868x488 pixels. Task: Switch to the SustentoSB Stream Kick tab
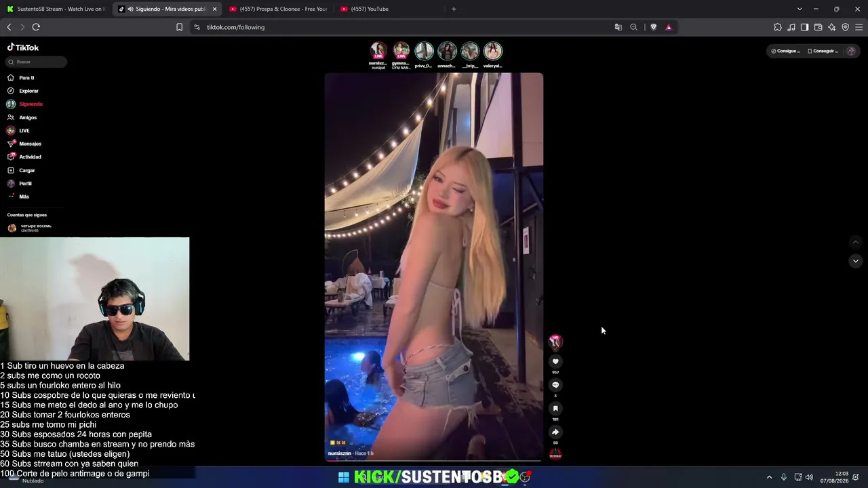(x=56, y=9)
